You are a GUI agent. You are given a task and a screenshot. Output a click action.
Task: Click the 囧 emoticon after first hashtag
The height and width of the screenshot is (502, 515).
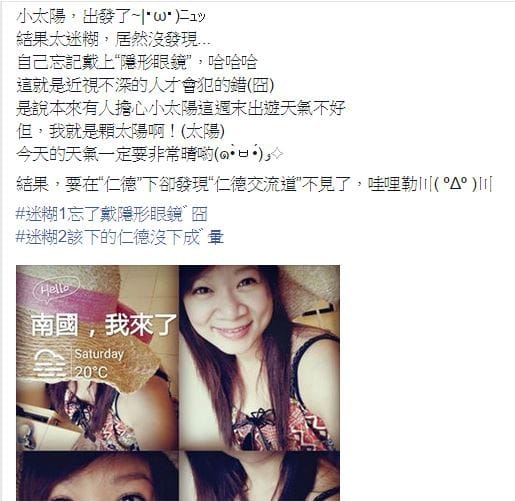(199, 214)
